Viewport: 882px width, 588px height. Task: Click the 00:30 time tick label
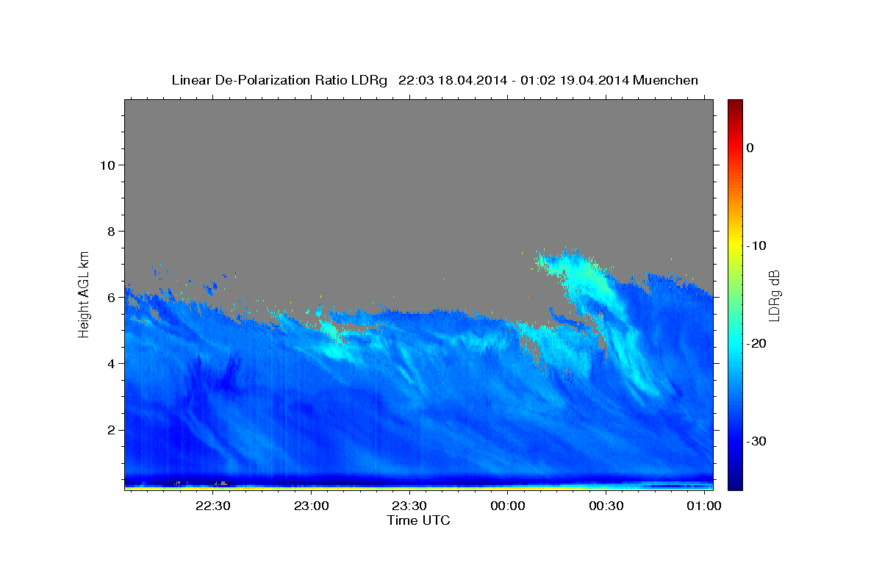click(606, 506)
